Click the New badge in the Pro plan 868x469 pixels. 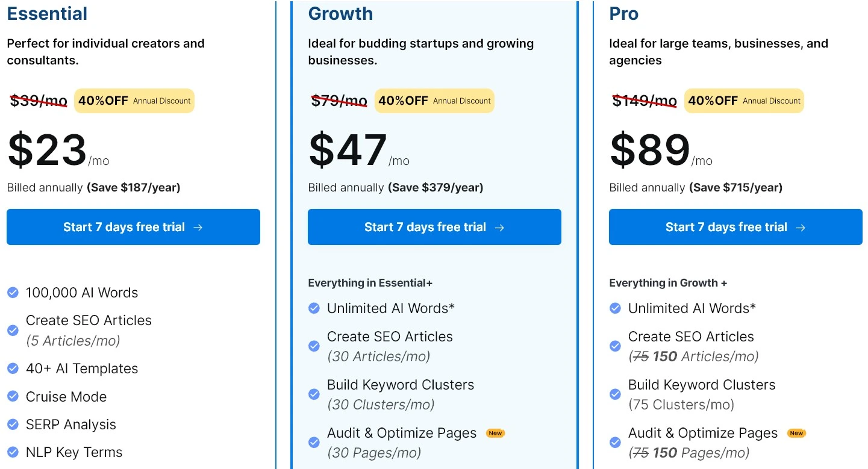(x=796, y=433)
